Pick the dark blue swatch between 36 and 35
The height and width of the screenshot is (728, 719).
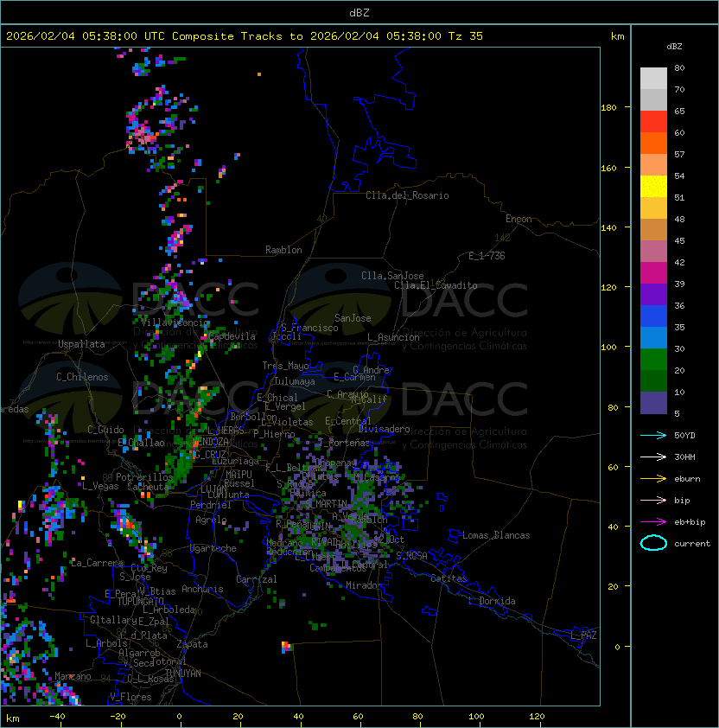(x=653, y=316)
